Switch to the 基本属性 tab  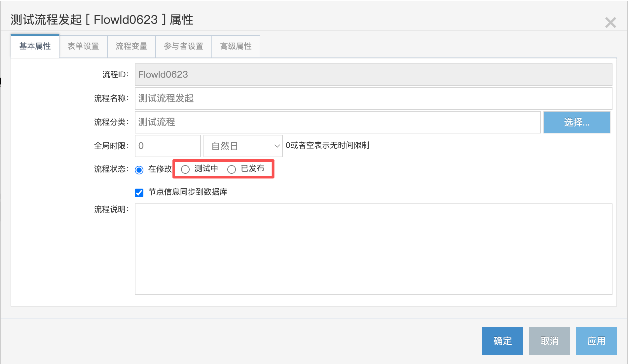click(x=35, y=46)
